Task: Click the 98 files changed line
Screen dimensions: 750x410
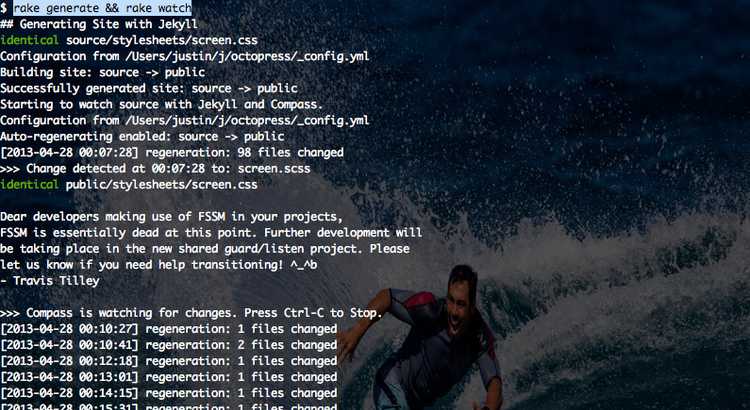Action: (172, 153)
